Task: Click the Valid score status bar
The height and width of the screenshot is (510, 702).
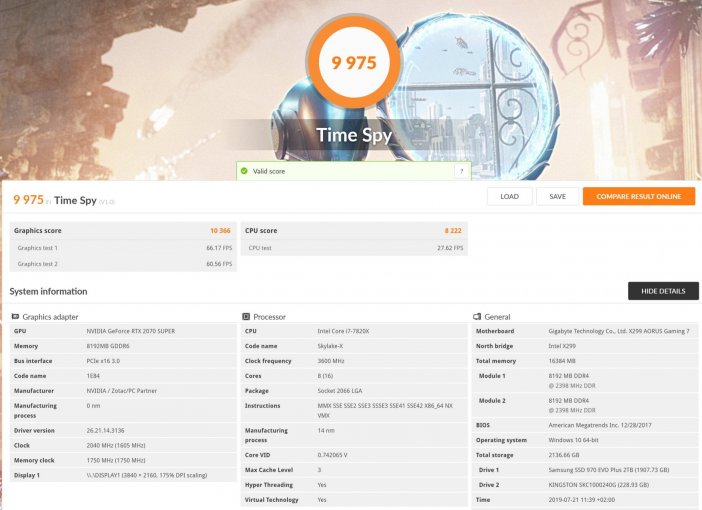Action: point(354,171)
